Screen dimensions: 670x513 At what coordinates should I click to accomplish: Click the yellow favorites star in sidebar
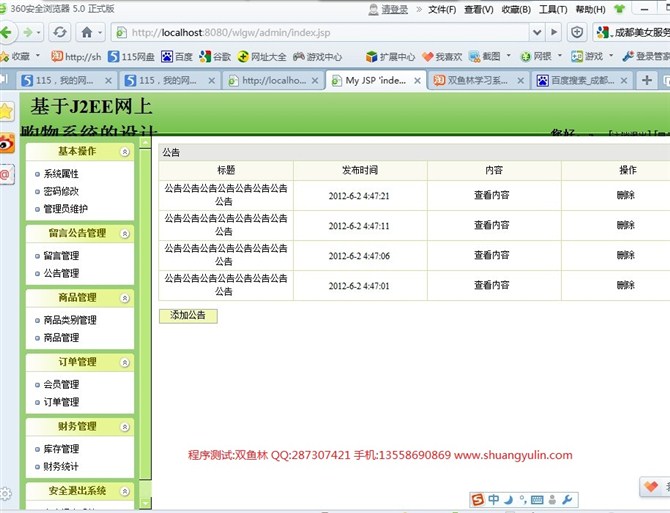pyautogui.click(x=6, y=111)
